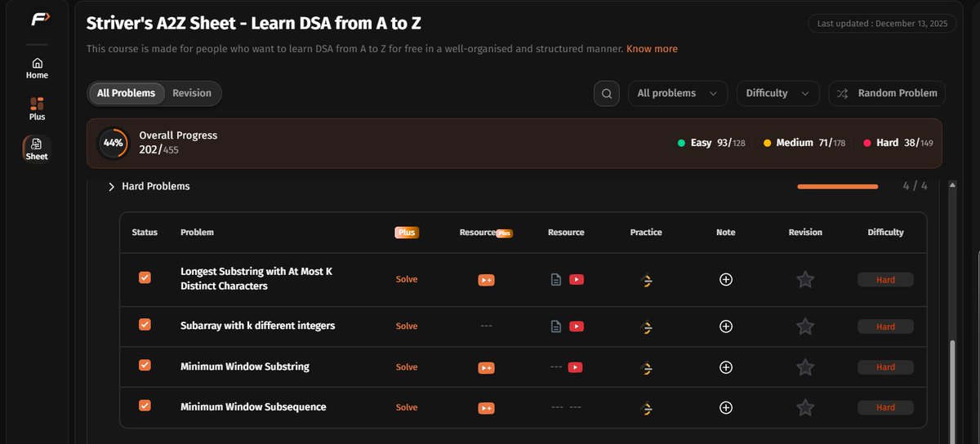Click the Hard 38/149 progress stat
This screenshot has width=980, height=444.
click(x=898, y=143)
